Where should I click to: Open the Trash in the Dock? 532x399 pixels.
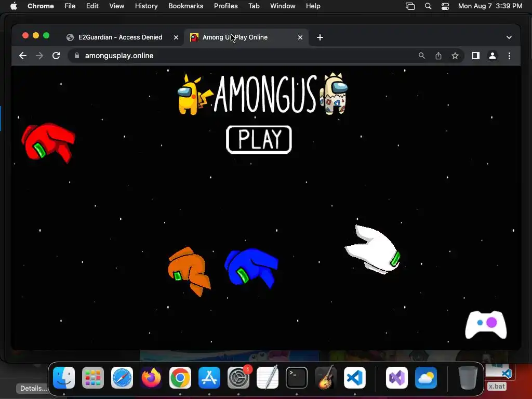point(468,378)
